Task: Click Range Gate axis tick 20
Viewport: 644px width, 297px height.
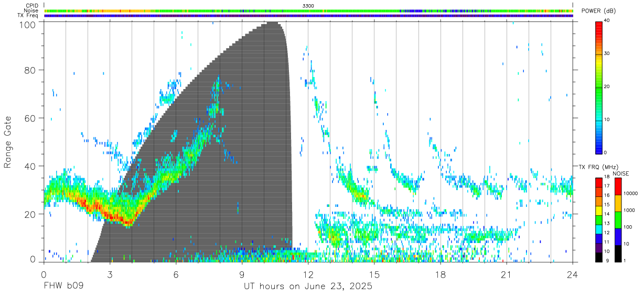Action: point(30,214)
